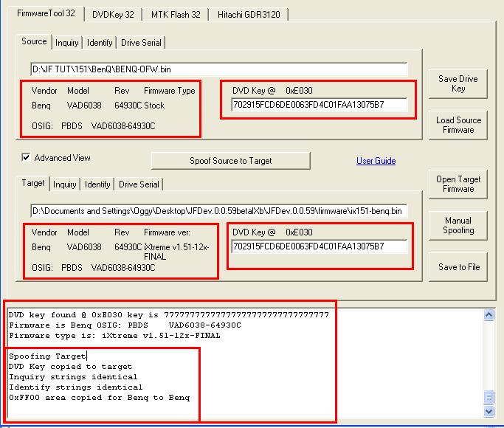The width and height of the screenshot is (504, 428).
Task: Click the Save Drive Key button
Action: pos(458,83)
